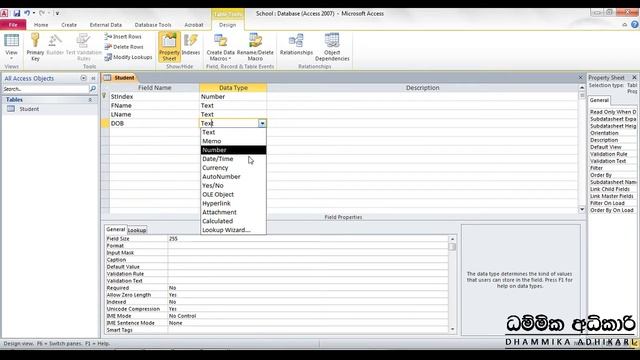Select the Design ribbon tab

pos(227,25)
